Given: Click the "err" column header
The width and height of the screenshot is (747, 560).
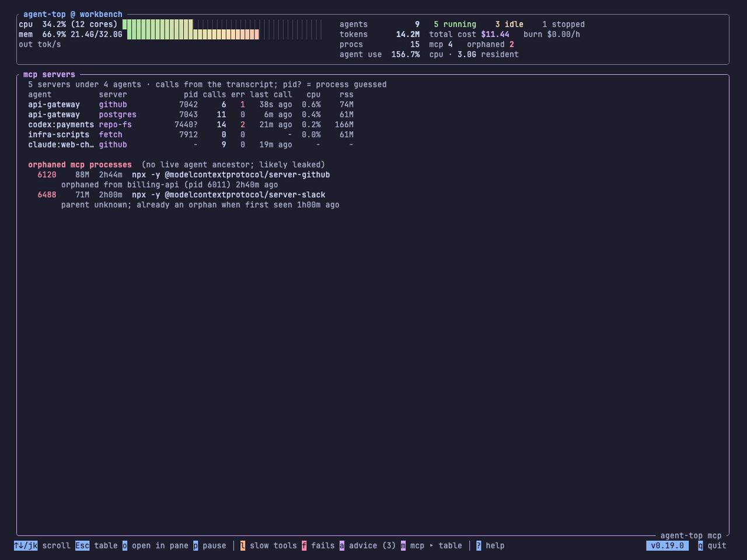Looking at the screenshot, I should pyautogui.click(x=238, y=94).
